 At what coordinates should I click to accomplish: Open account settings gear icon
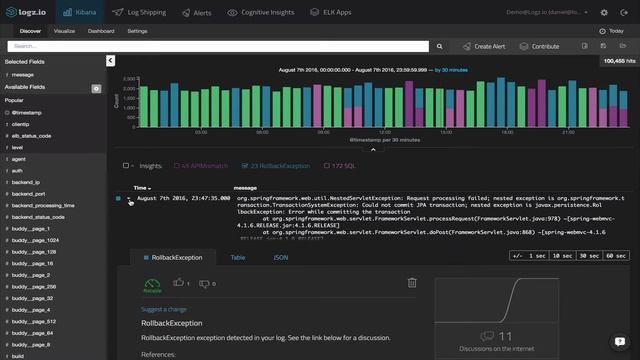coord(604,13)
